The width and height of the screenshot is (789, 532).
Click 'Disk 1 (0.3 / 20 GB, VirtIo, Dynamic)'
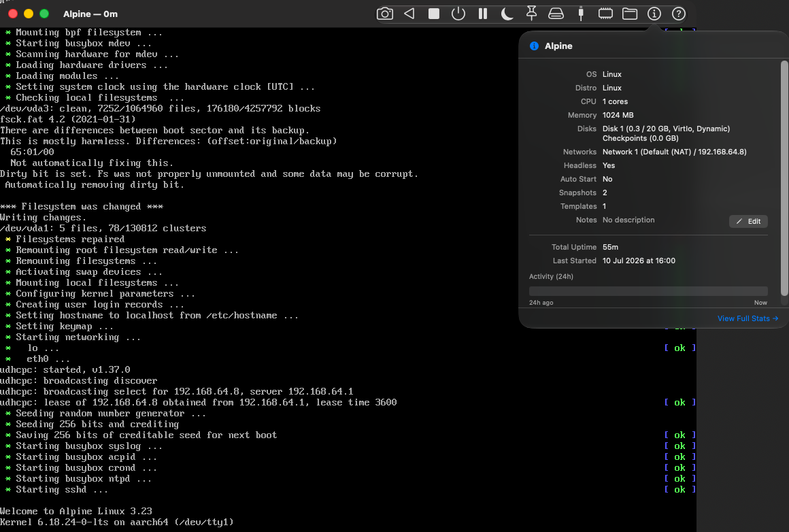tap(666, 129)
